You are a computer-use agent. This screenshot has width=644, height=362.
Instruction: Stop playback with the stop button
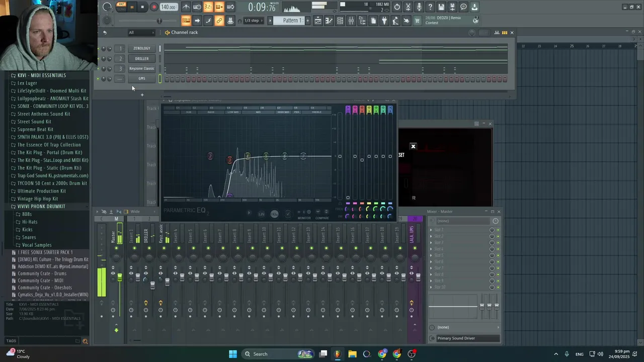pyautogui.click(x=143, y=7)
